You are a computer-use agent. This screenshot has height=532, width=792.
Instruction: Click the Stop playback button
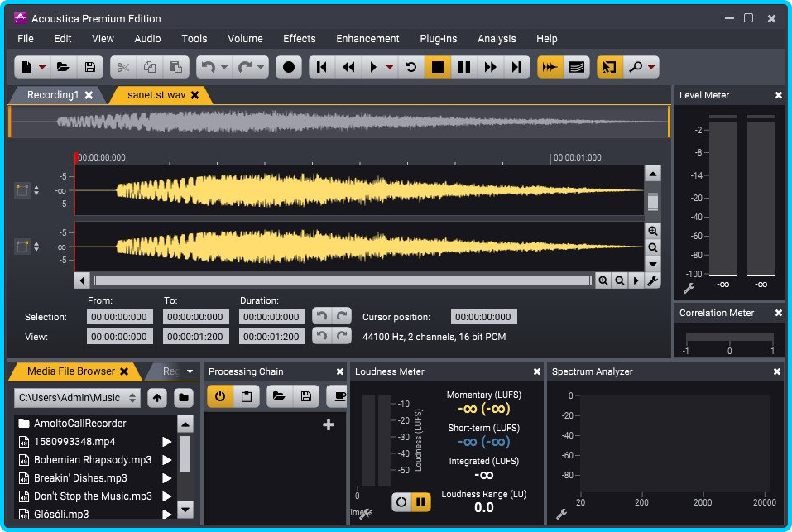(438, 67)
